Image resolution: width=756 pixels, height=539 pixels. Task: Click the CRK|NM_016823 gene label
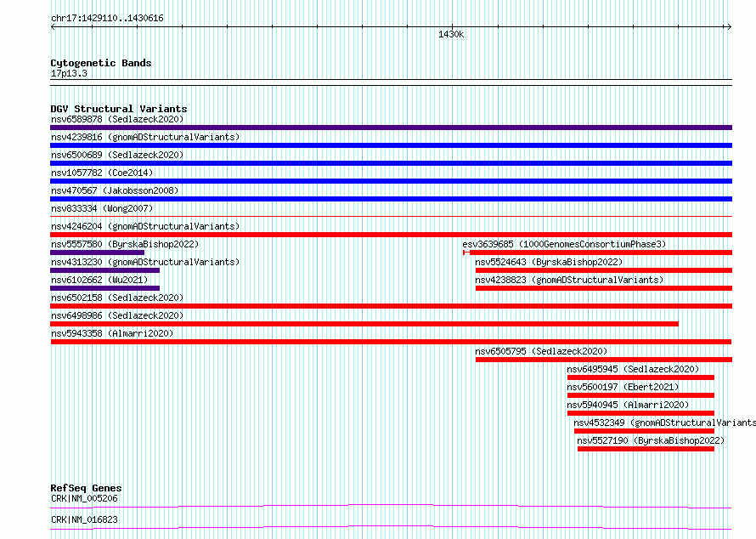click(84, 519)
